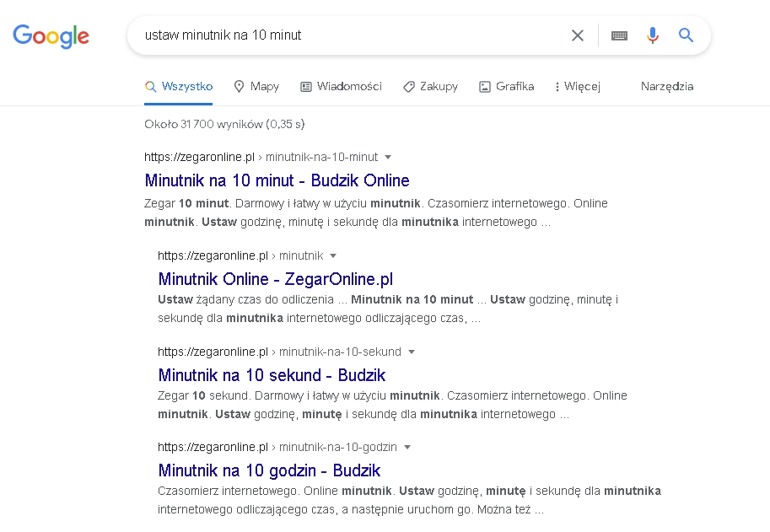Expand the arrow near minutnik-na-10-godzin URL
Screen dimensions: 770x532
[407, 447]
